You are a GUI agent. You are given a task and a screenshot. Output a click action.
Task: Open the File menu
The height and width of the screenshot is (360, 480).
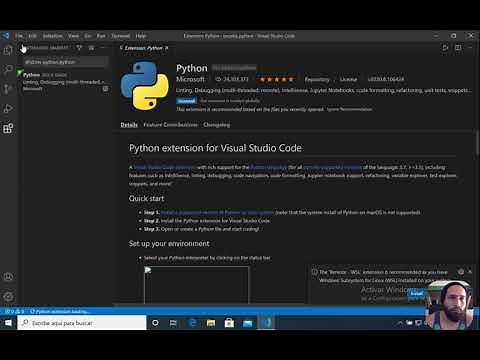19,36
